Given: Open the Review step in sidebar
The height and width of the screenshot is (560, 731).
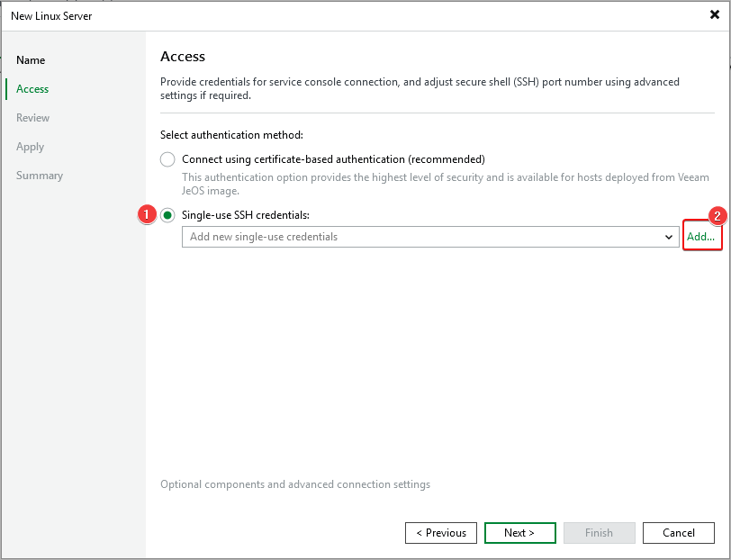Looking at the screenshot, I should (33, 118).
